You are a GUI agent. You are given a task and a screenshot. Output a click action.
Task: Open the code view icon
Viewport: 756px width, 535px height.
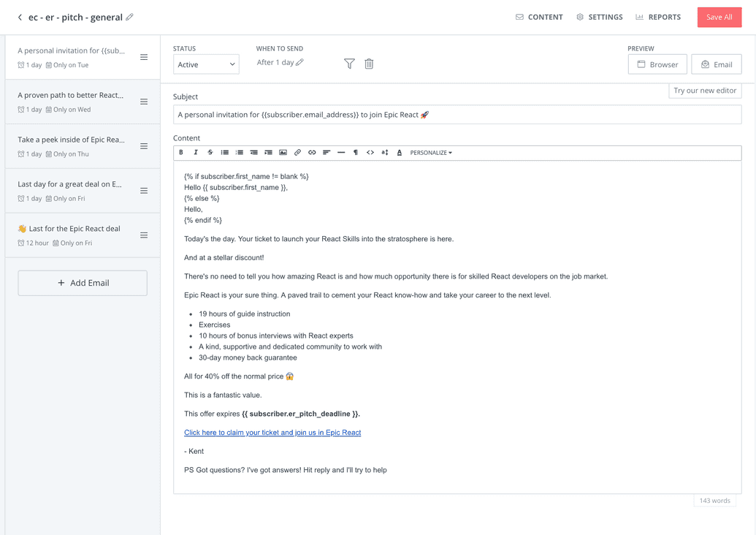pos(371,152)
